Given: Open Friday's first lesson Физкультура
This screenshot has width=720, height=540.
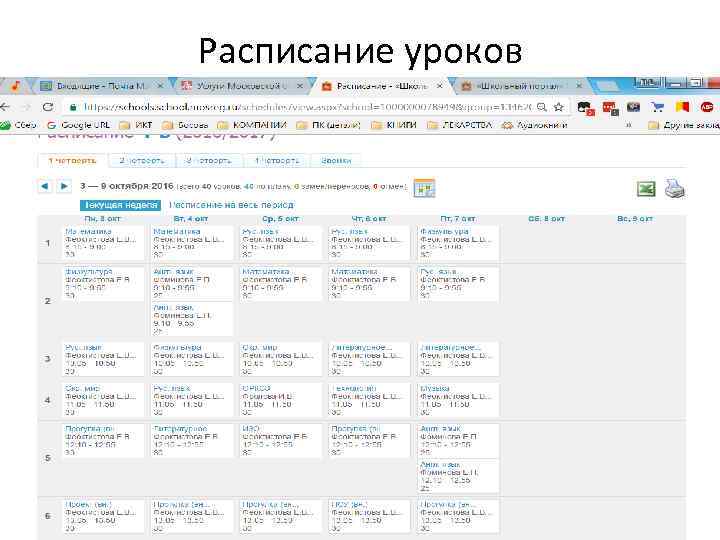Looking at the screenshot, I should (x=444, y=231).
